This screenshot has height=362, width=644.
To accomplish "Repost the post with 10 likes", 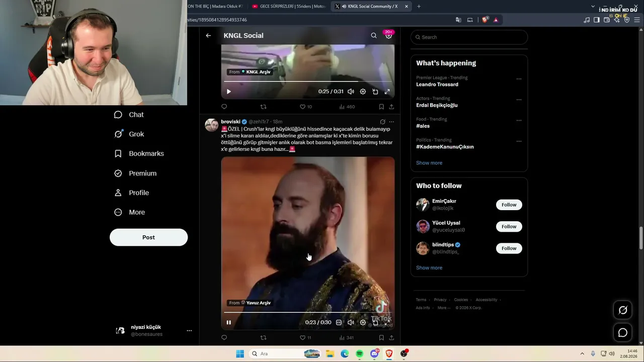I will [263, 107].
